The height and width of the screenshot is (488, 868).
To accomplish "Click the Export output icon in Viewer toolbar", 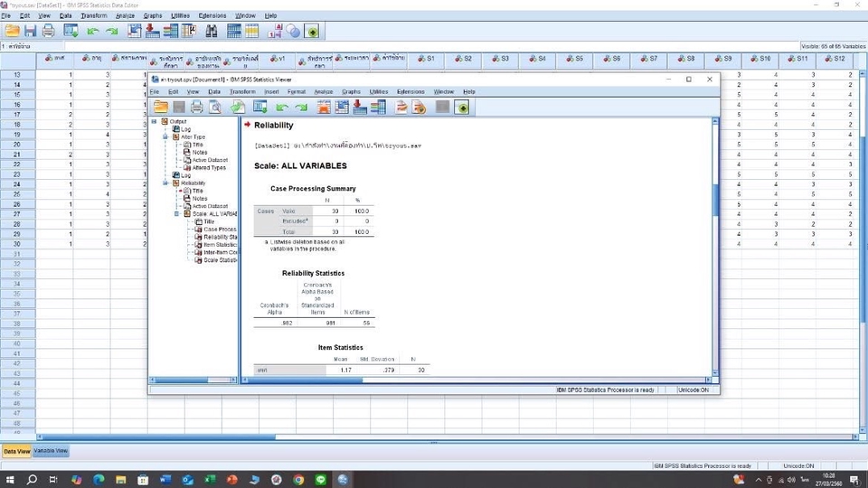I will [x=238, y=107].
